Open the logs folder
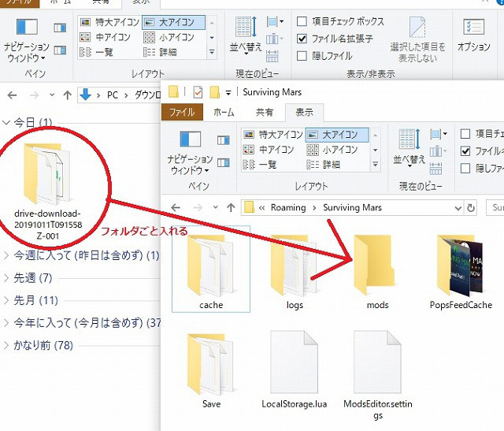Image resolution: width=504 pixels, height=431 pixels. [294, 272]
